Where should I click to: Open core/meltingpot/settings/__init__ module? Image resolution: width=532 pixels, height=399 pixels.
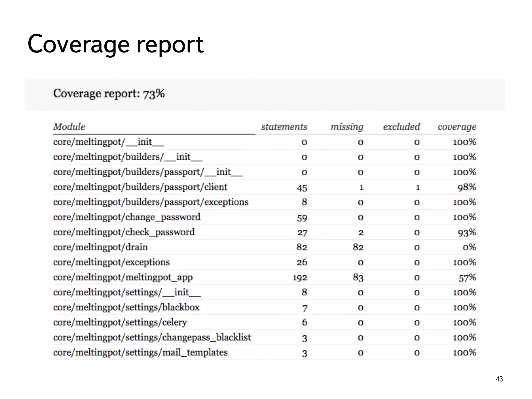coord(127,292)
